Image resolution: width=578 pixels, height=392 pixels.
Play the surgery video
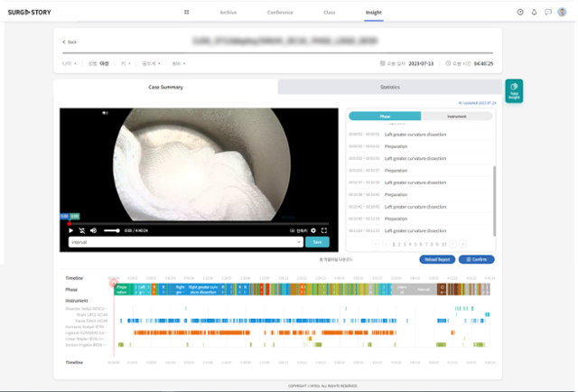click(70, 230)
